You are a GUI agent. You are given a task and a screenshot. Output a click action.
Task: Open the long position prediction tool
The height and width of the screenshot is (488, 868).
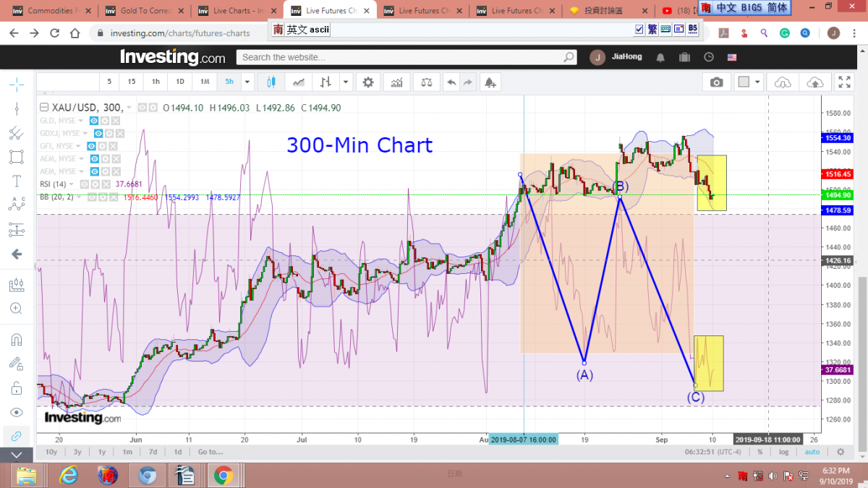(x=17, y=230)
